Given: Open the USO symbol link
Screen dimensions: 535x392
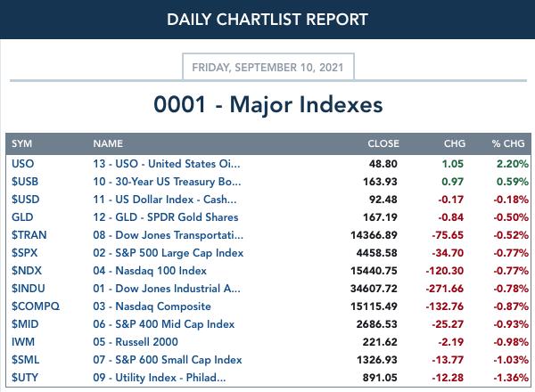Looking at the screenshot, I should pyautogui.click(x=22, y=164).
